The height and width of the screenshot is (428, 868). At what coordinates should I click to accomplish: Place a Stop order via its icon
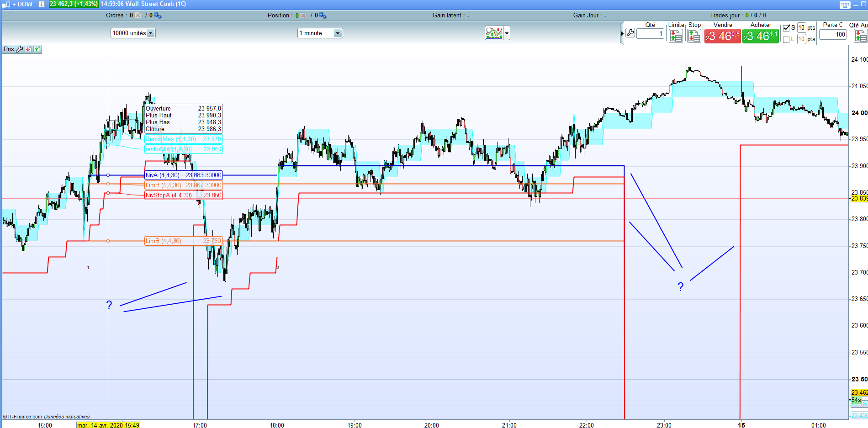pos(694,36)
